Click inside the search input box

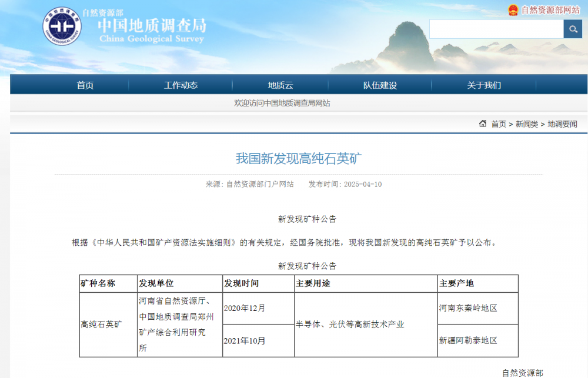[497, 28]
